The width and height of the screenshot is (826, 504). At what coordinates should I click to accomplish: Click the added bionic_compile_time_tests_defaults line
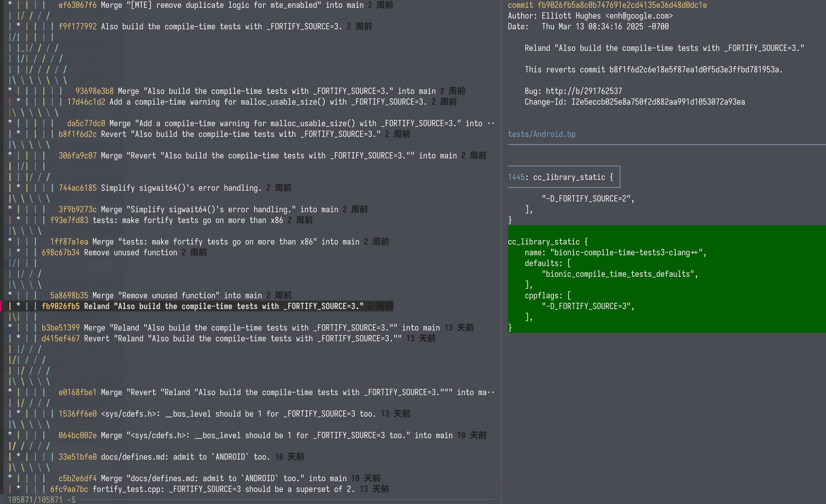[620, 274]
